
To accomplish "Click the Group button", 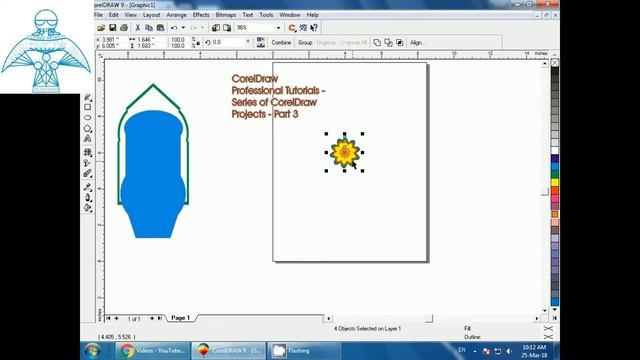I will click(305, 42).
